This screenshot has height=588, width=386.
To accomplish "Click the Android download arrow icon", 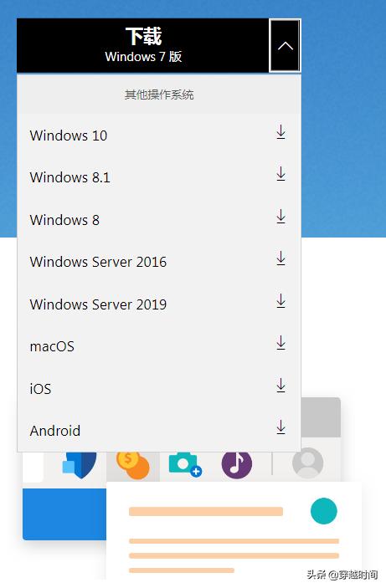I will click(280, 427).
